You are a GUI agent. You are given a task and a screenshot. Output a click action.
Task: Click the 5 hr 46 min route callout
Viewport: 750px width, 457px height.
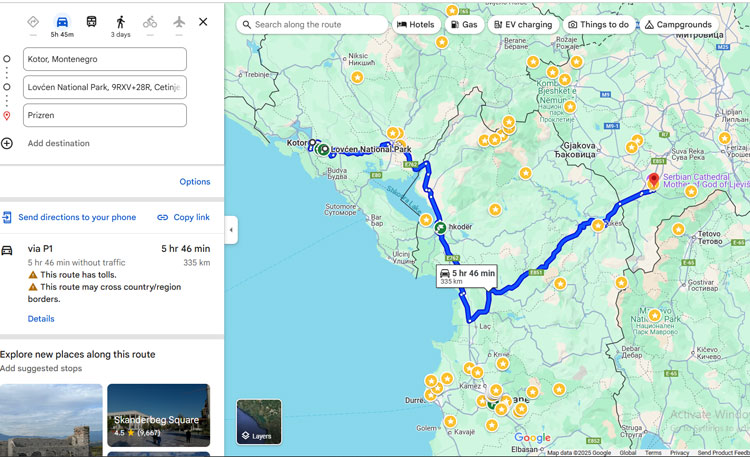pos(467,276)
